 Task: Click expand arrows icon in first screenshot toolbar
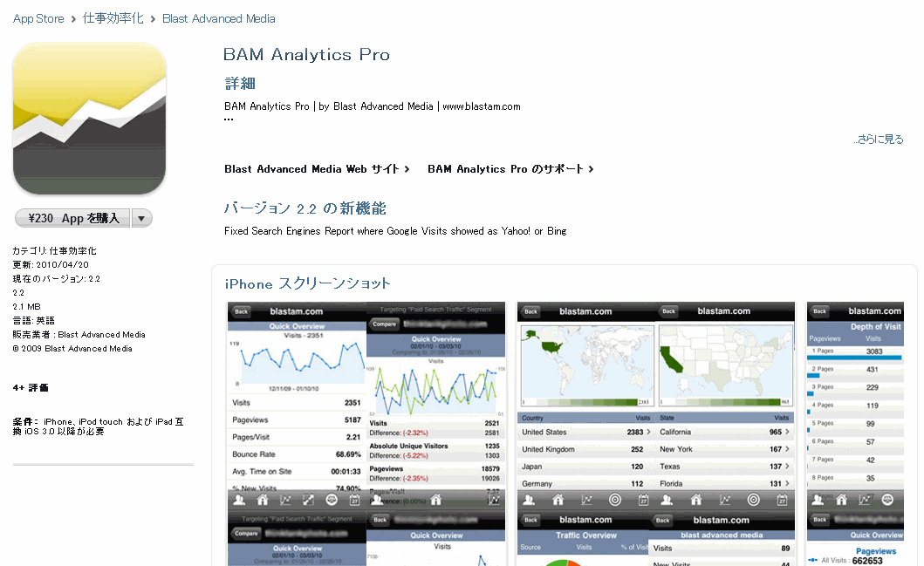pos(308,500)
